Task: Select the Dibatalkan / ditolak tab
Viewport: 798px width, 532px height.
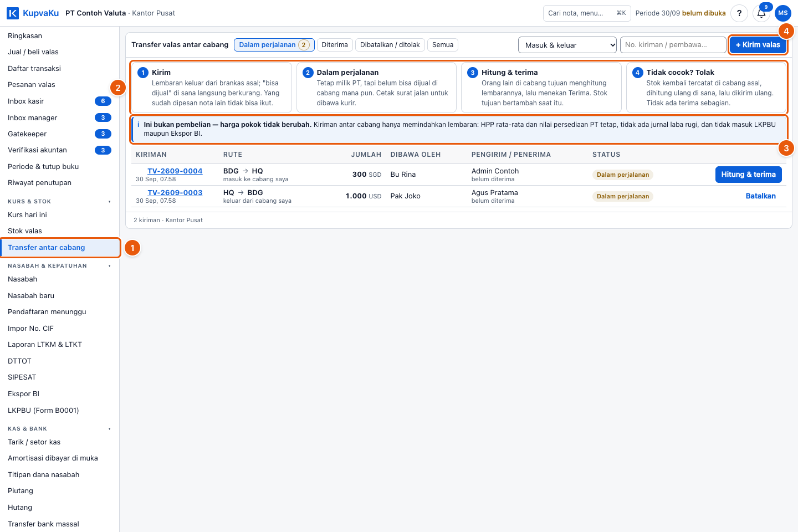Action: click(390, 45)
